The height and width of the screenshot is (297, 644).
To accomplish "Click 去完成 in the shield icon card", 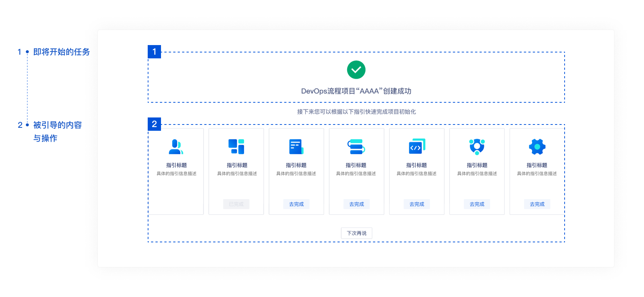I will (x=477, y=204).
